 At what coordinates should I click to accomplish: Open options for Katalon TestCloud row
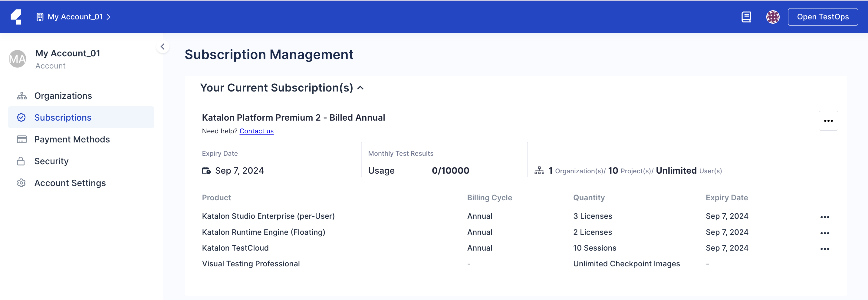point(824,249)
